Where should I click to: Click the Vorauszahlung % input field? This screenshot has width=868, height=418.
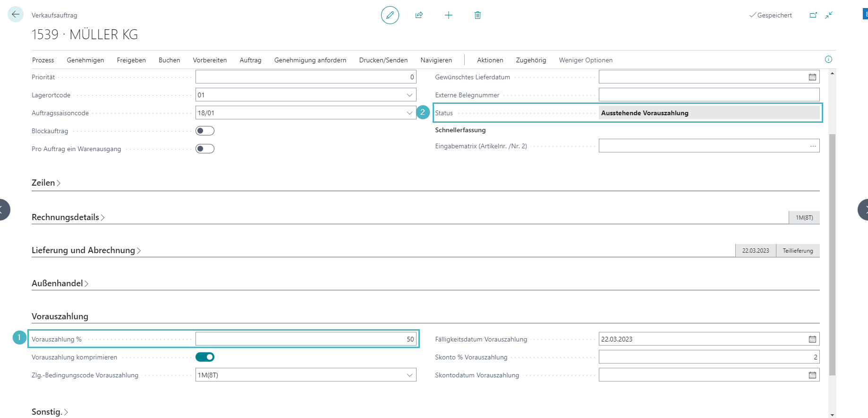(305, 339)
